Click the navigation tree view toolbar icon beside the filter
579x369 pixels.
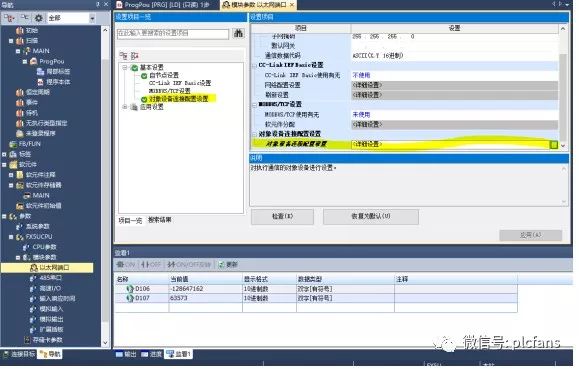point(9,17)
